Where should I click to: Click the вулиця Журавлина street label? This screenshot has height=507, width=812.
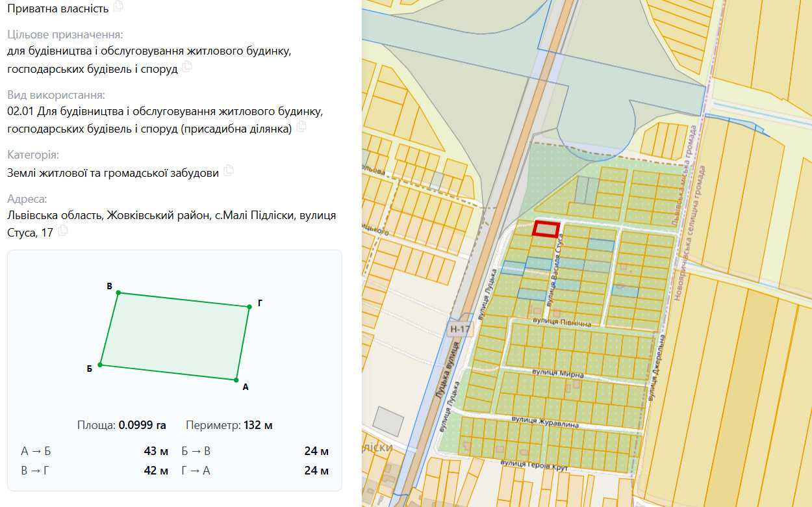pyautogui.click(x=544, y=422)
